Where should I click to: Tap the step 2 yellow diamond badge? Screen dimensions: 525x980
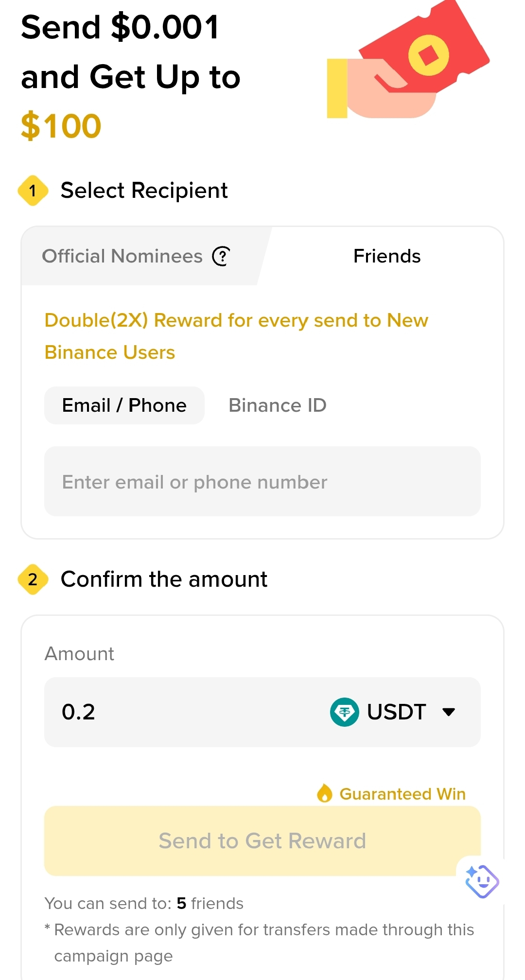pos(33,579)
